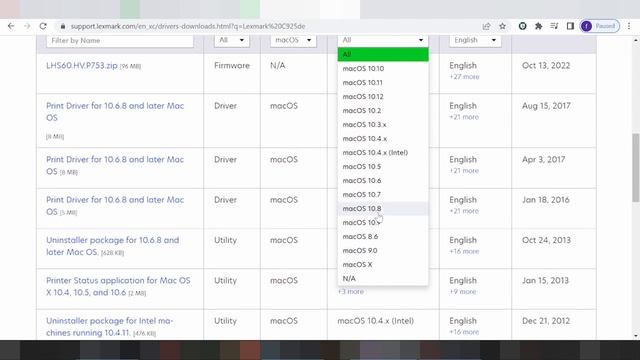Pick macOS 10.4.x (Intel) option
The width and height of the screenshot is (640, 360).
383,153
